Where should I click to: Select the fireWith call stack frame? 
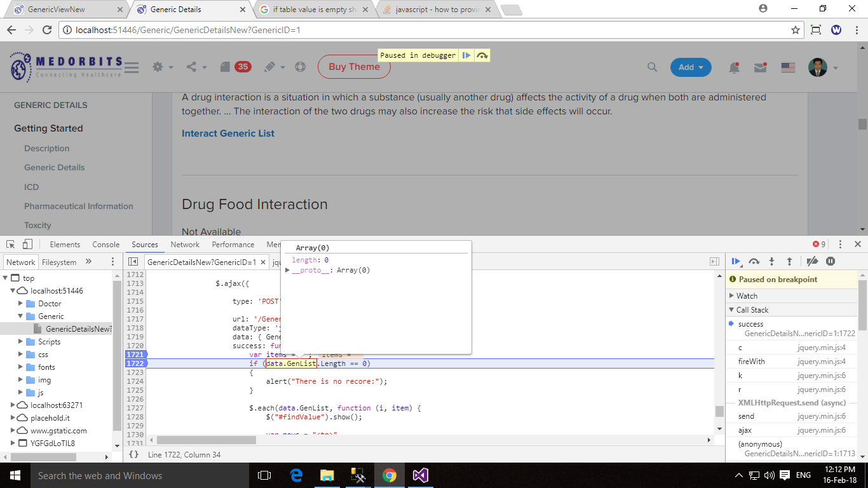pos(791,362)
